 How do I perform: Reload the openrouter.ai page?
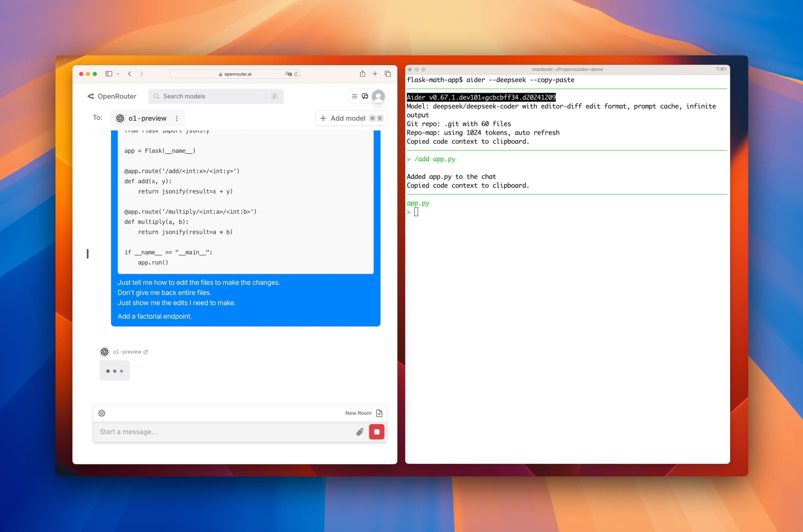click(296, 74)
